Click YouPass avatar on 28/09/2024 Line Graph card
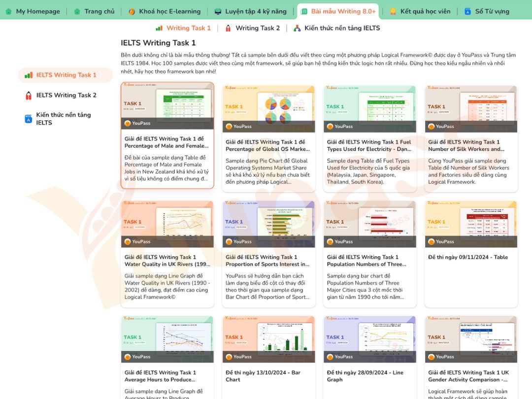 [330, 357]
